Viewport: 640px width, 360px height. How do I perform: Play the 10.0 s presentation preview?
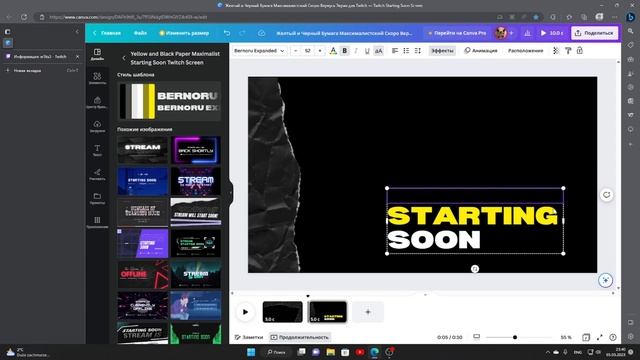coord(552,33)
